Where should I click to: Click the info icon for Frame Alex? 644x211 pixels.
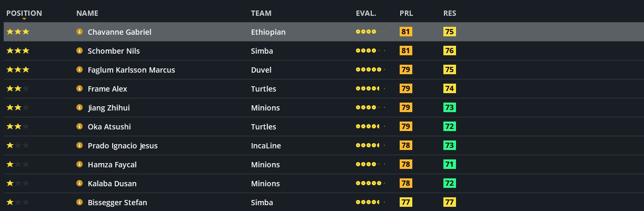pos(80,89)
